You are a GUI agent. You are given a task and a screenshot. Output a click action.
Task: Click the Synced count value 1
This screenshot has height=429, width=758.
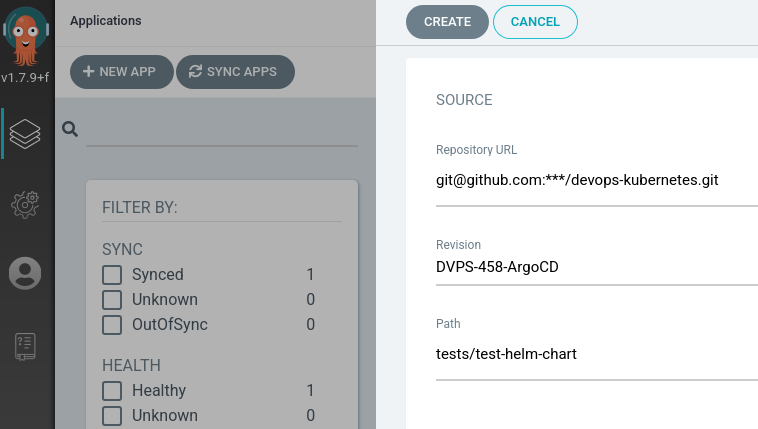click(310, 275)
